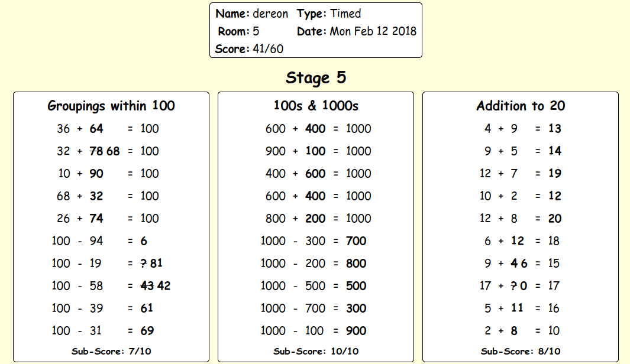Click corrected answer 6 in the '9 + … = 15' row
The image size is (630, 364).
[524, 264]
